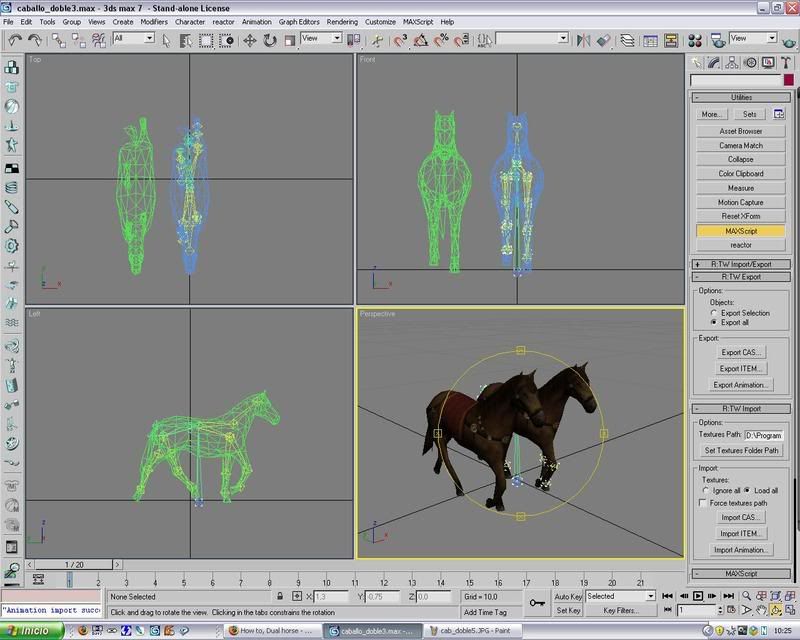
Task: Click the Mirror Selected Objects icon
Action: click(583, 40)
